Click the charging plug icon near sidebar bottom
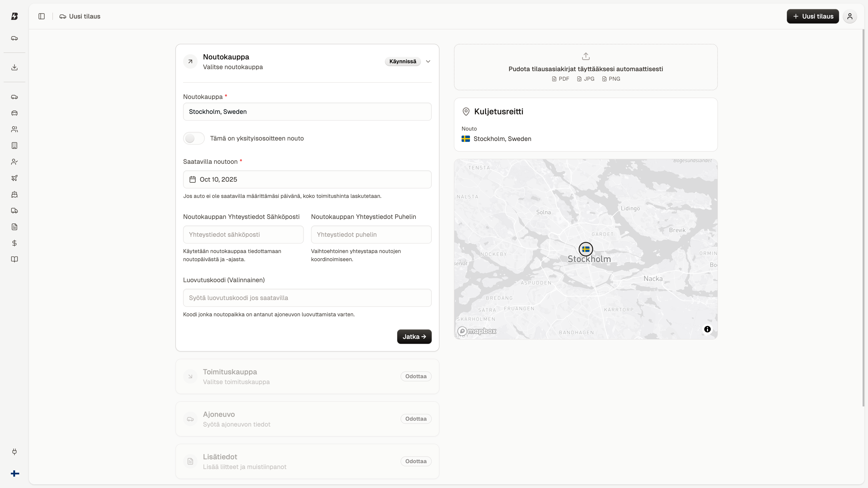868x488 pixels. 14,452
